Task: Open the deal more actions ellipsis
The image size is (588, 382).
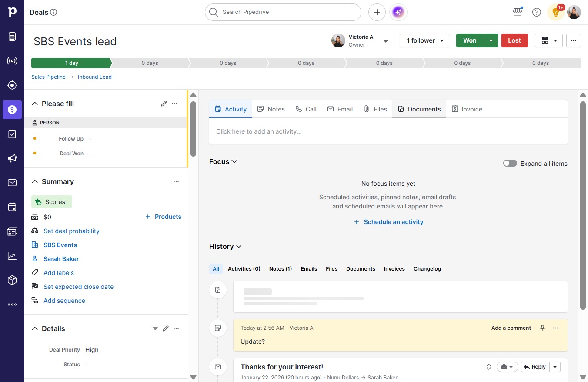Action: [574, 40]
